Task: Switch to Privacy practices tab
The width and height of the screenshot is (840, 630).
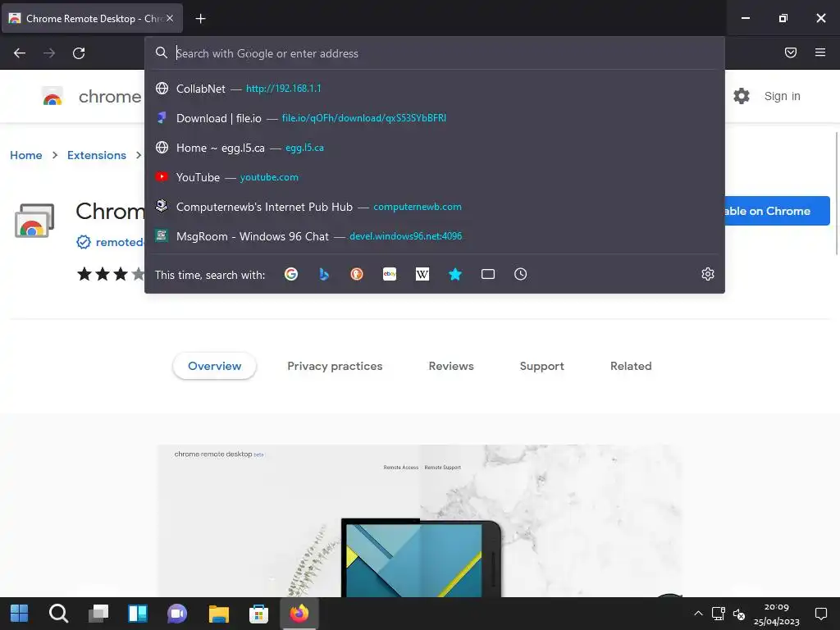Action: (335, 366)
